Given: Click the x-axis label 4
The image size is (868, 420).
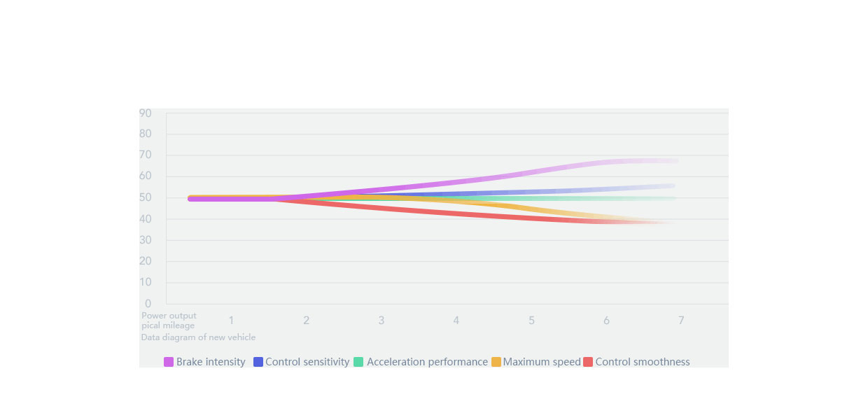Looking at the screenshot, I should pos(456,320).
